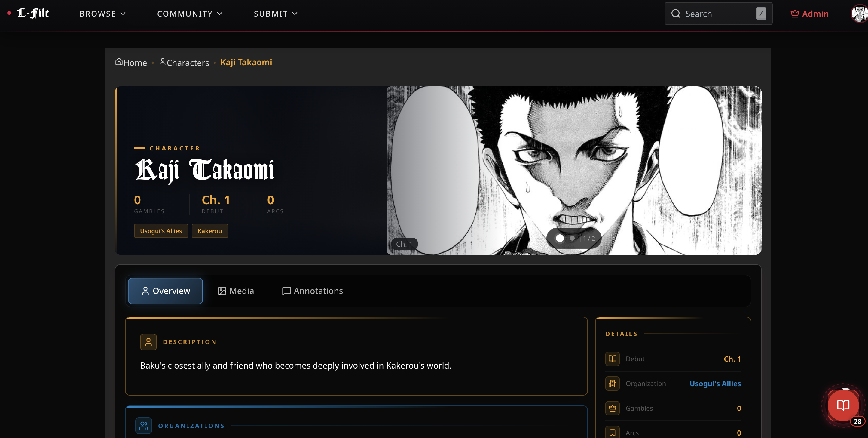Switch to the Annotations tab
This screenshot has width=868, height=438.
coord(312,291)
